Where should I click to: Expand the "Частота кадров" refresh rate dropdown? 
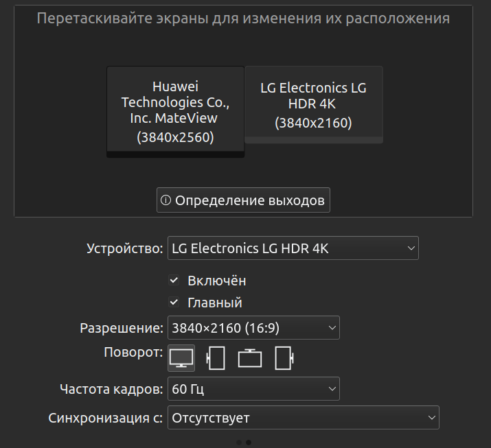[253, 390]
